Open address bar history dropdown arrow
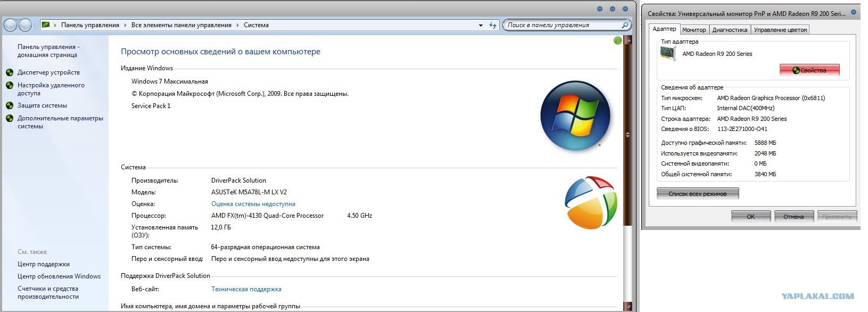Viewport: 868px width, 312px height. click(481, 25)
